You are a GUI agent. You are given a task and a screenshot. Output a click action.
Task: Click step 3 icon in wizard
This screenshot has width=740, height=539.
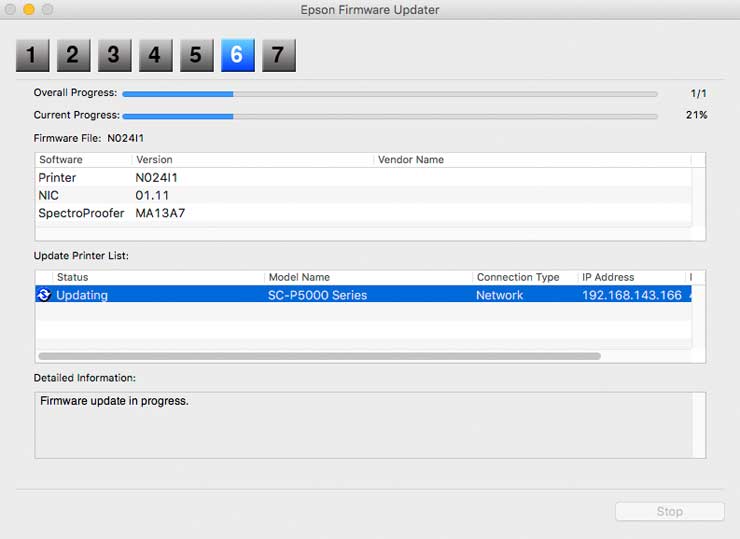pos(115,55)
